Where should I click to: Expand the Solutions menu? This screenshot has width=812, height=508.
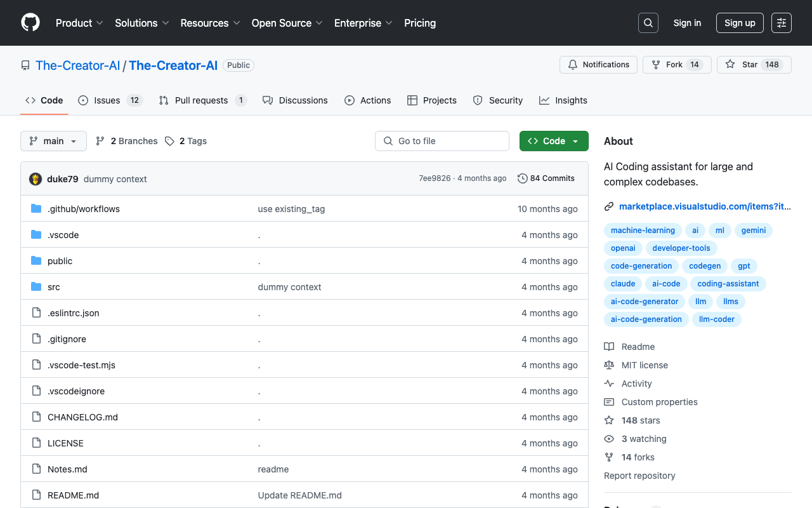point(142,23)
